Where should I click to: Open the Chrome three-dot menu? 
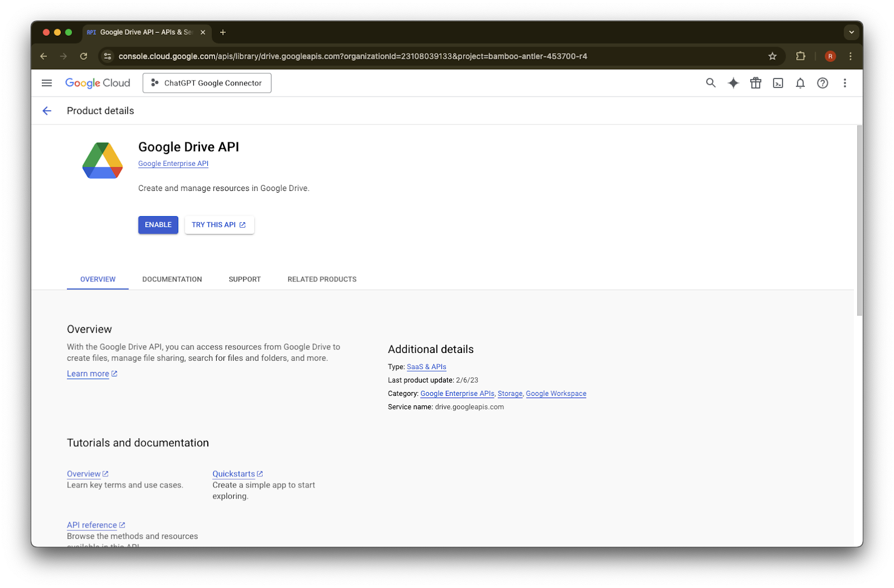click(x=850, y=56)
